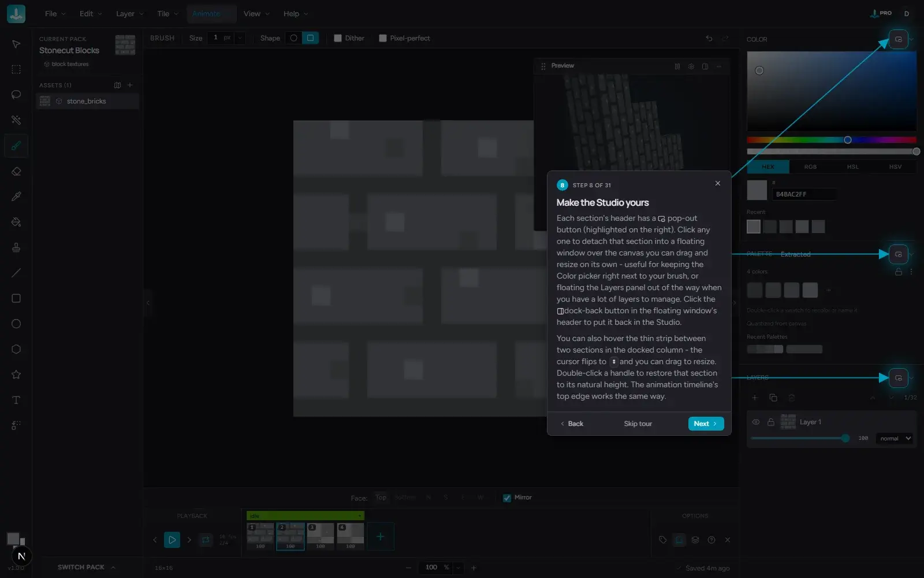Select the Rectangle shape tool

point(16,298)
